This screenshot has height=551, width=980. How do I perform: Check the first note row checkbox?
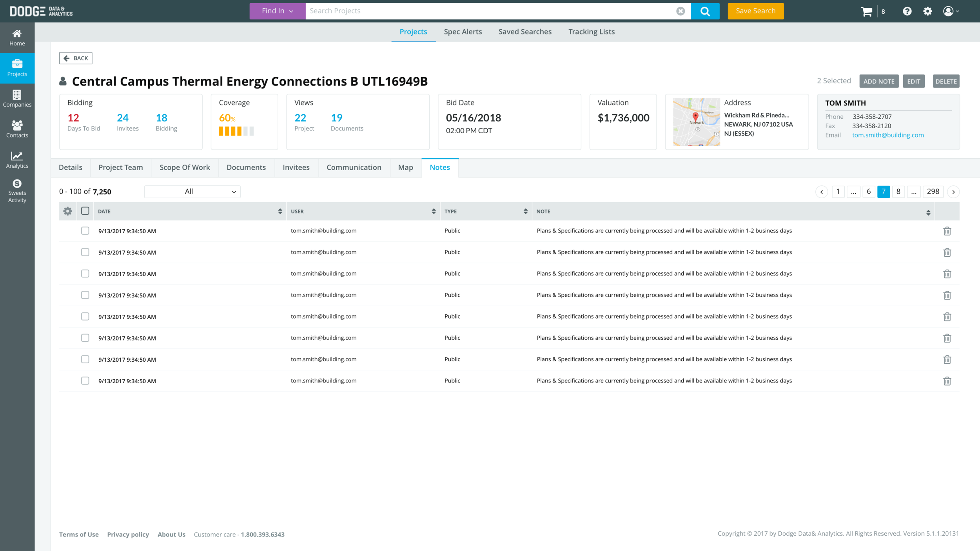[x=85, y=231]
